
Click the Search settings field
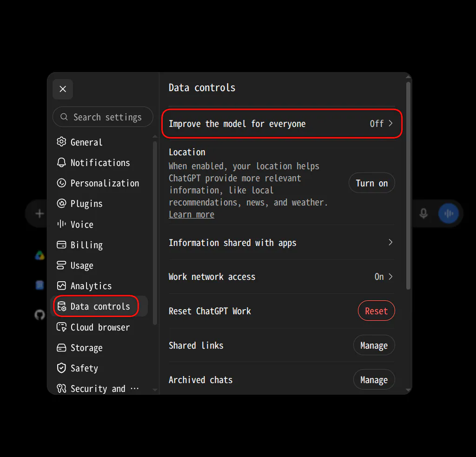(103, 117)
